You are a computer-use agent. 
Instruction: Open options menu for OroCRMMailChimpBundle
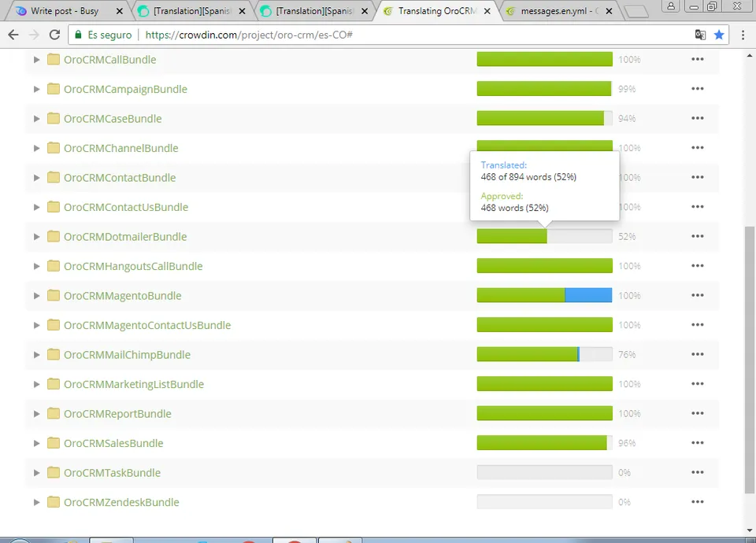(x=697, y=354)
